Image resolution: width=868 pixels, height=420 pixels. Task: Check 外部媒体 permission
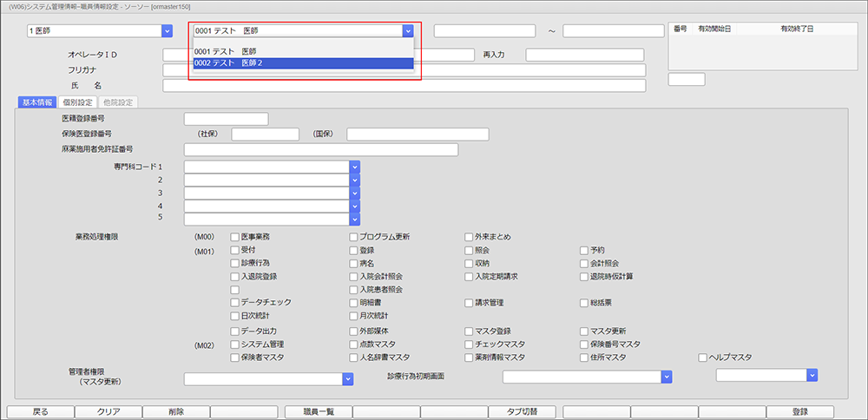pyautogui.click(x=354, y=331)
